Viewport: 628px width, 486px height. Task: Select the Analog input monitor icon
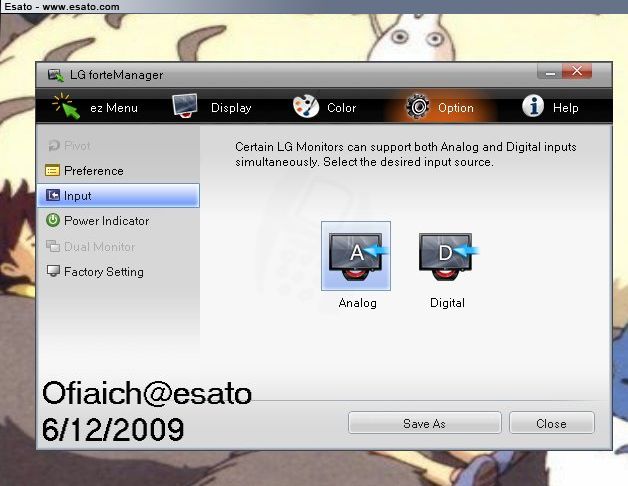(356, 256)
